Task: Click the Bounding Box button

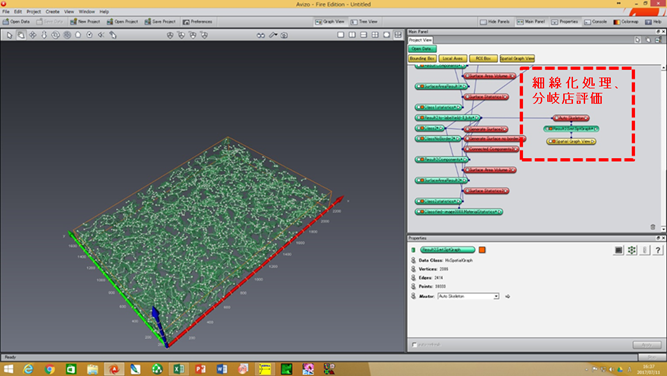Action: [422, 58]
